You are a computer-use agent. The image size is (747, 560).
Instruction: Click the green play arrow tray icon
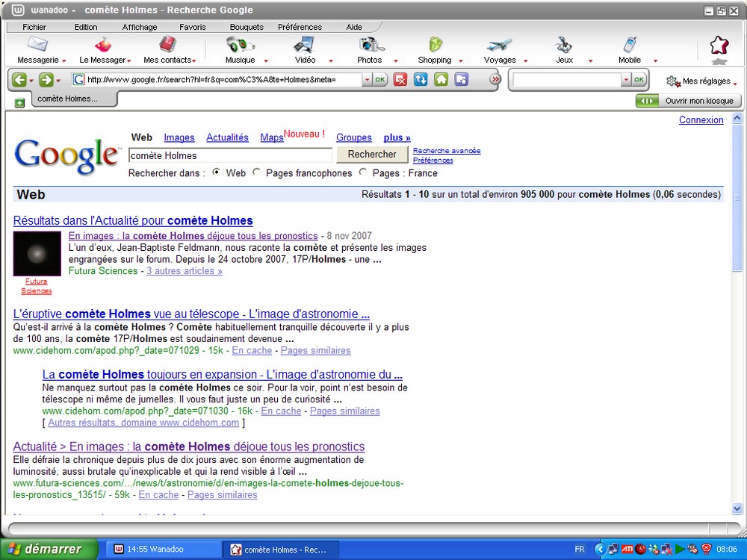(680, 549)
